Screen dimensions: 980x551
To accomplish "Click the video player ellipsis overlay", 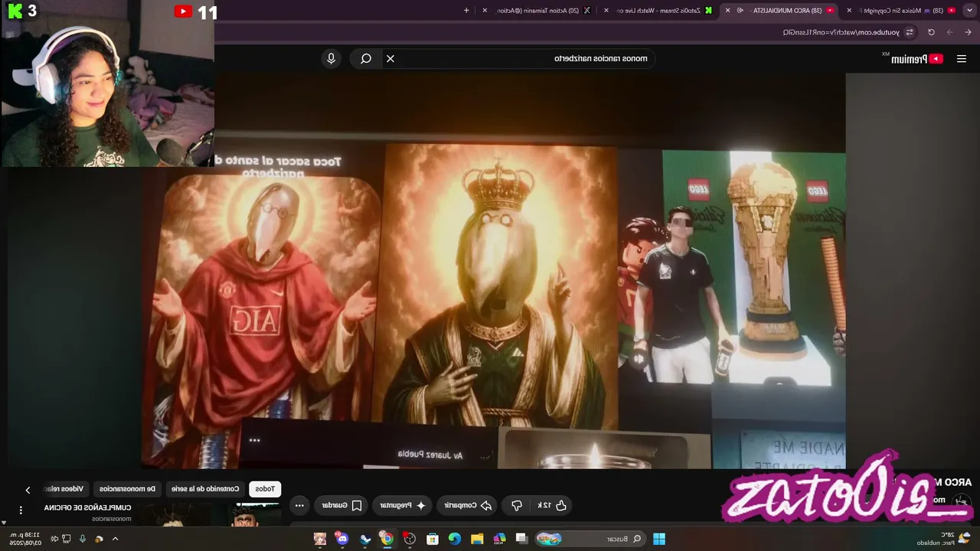I will 254,440.
